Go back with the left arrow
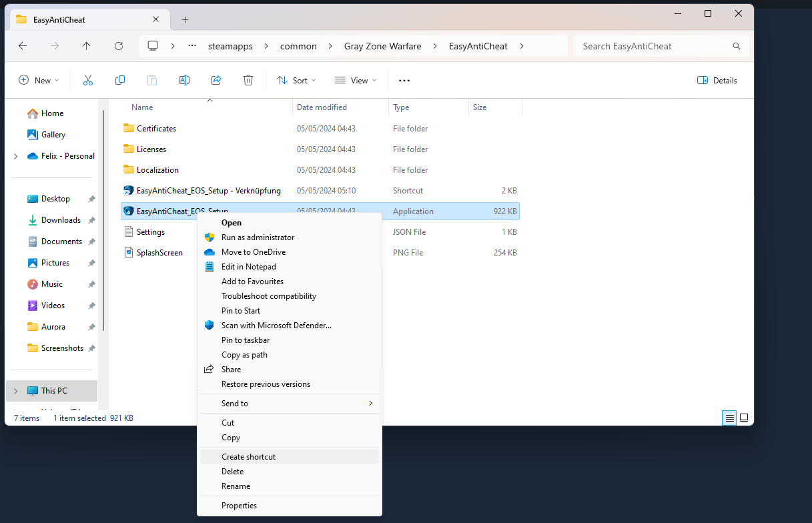The height and width of the screenshot is (523, 812). pos(23,46)
